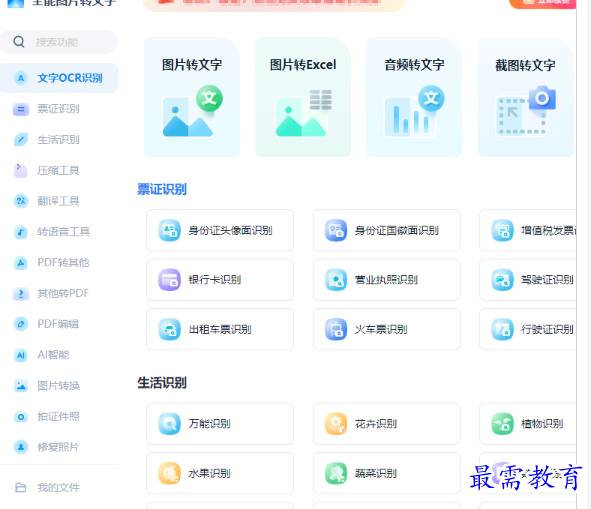Open 火车票识别 text label

pyautogui.click(x=381, y=330)
